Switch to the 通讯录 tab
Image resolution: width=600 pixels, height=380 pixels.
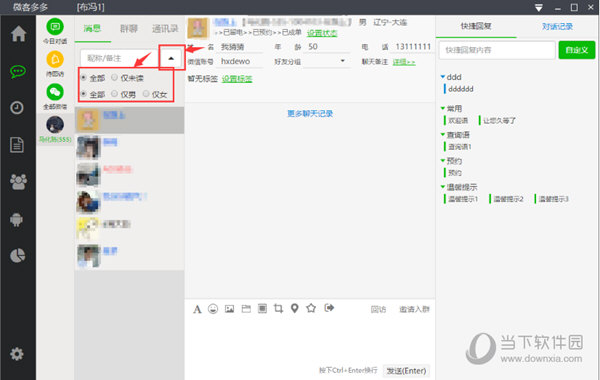coord(165,29)
